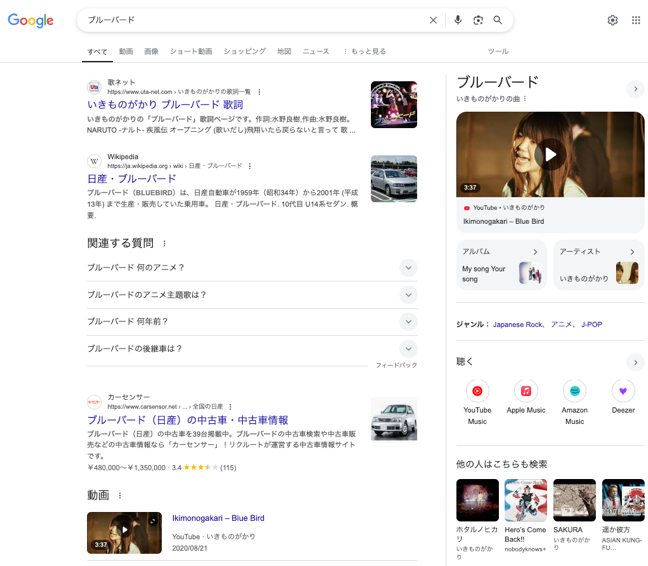Open ホタルノヒカリ related song thumbnail
This screenshot has width=648, height=566.
pyautogui.click(x=477, y=500)
